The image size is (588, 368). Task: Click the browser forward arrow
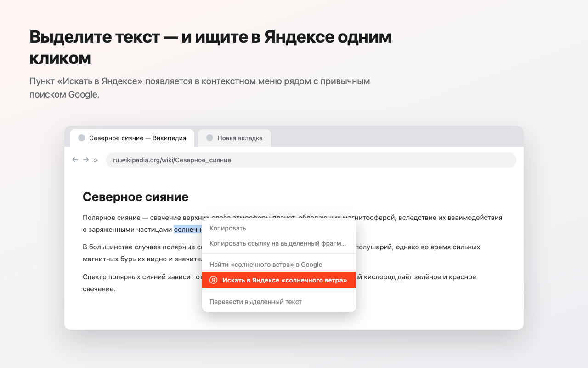click(86, 160)
